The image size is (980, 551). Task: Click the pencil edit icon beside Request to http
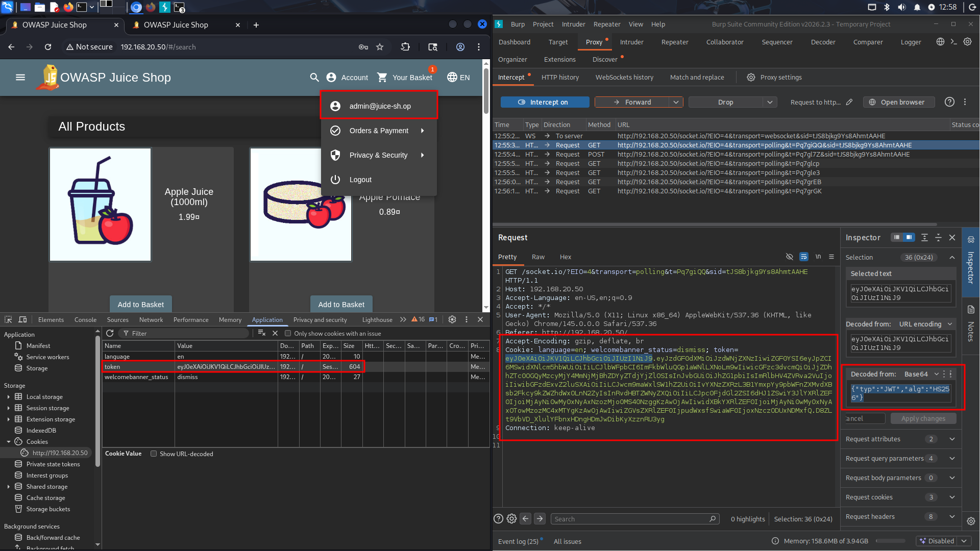849,102
